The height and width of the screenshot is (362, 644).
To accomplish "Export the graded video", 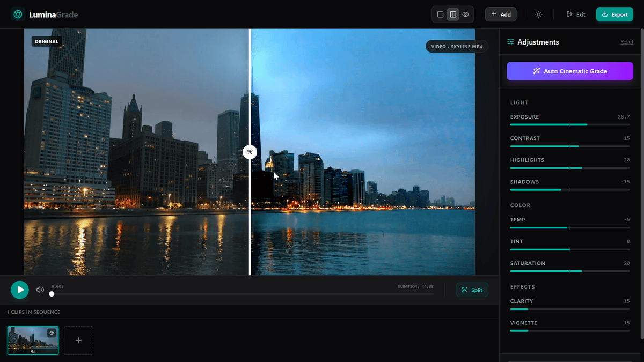I will (614, 14).
